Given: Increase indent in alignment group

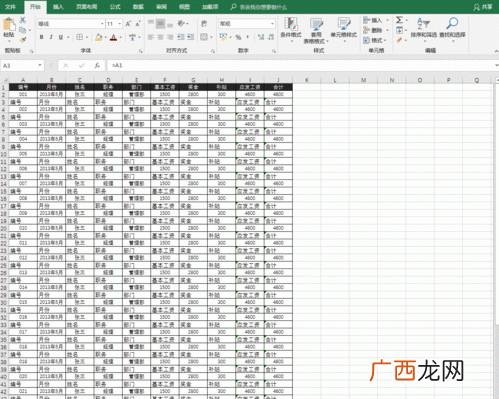Looking at the screenshot, I should pyautogui.click(x=190, y=37).
